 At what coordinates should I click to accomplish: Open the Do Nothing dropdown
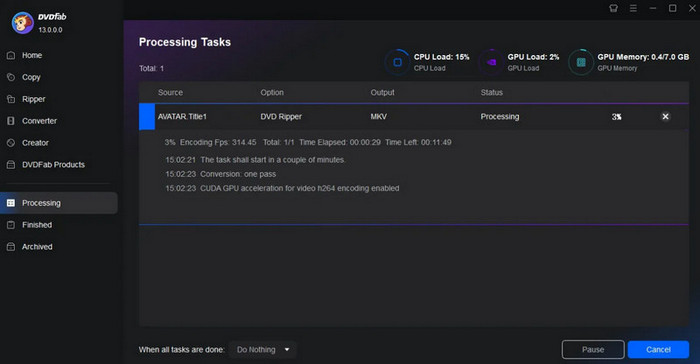pyautogui.click(x=262, y=350)
